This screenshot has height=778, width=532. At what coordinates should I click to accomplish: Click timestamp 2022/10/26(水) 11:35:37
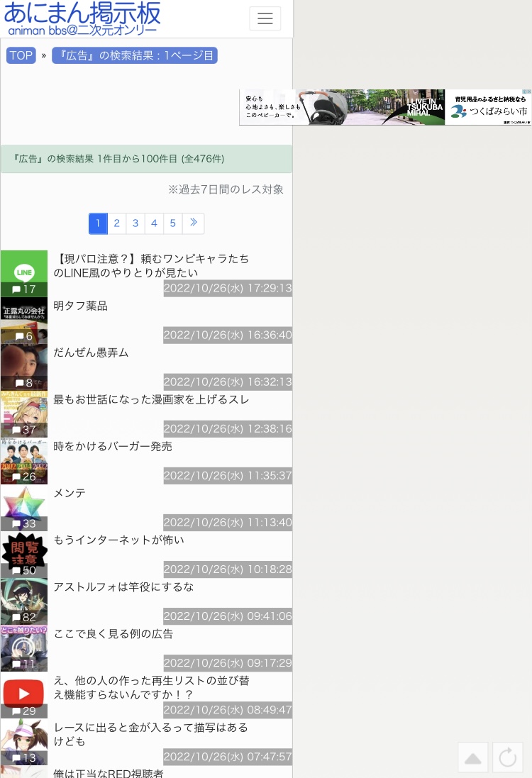click(228, 476)
